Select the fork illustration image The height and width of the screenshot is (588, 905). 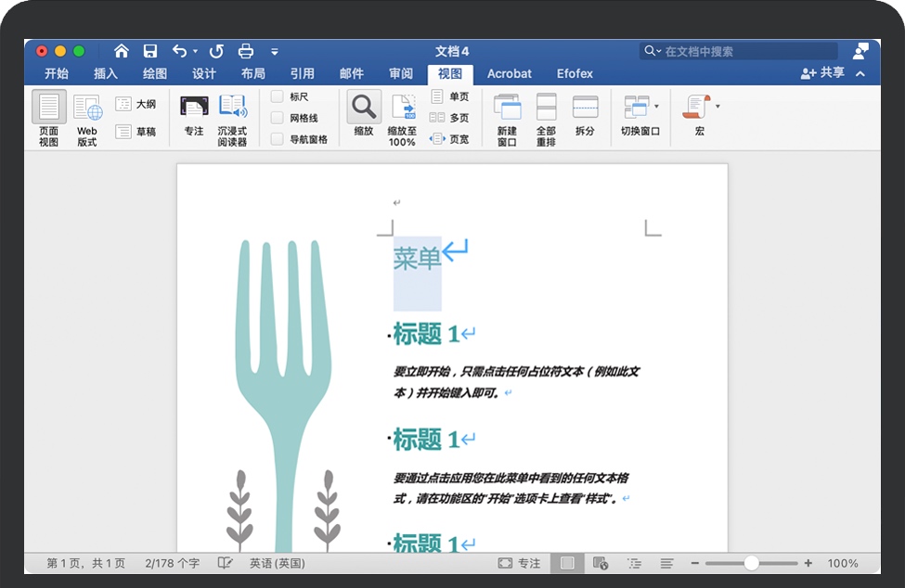pos(284,395)
